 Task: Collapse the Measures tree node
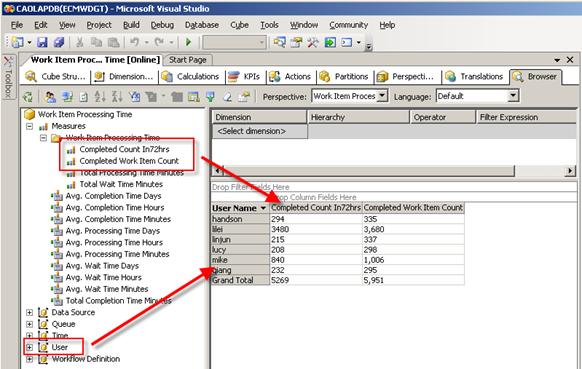tap(29, 126)
